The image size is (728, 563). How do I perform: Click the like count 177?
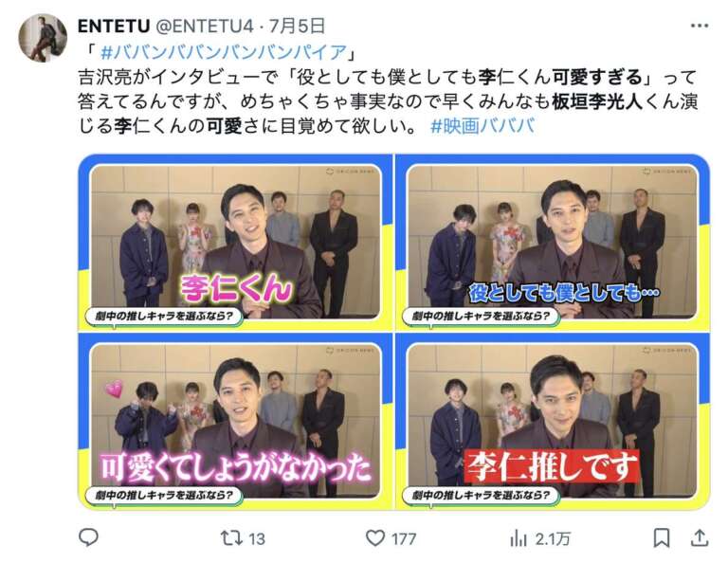tap(404, 539)
